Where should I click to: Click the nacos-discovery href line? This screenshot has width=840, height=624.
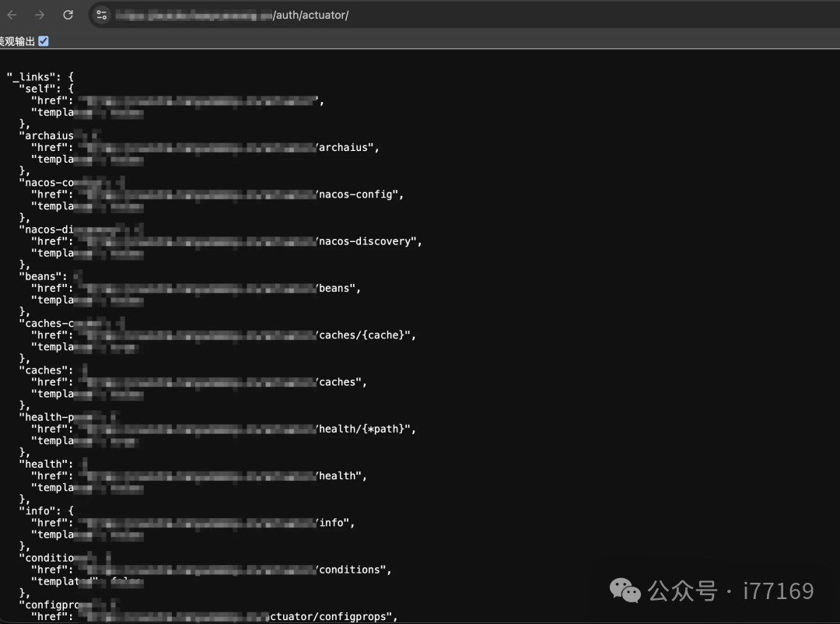(x=226, y=241)
